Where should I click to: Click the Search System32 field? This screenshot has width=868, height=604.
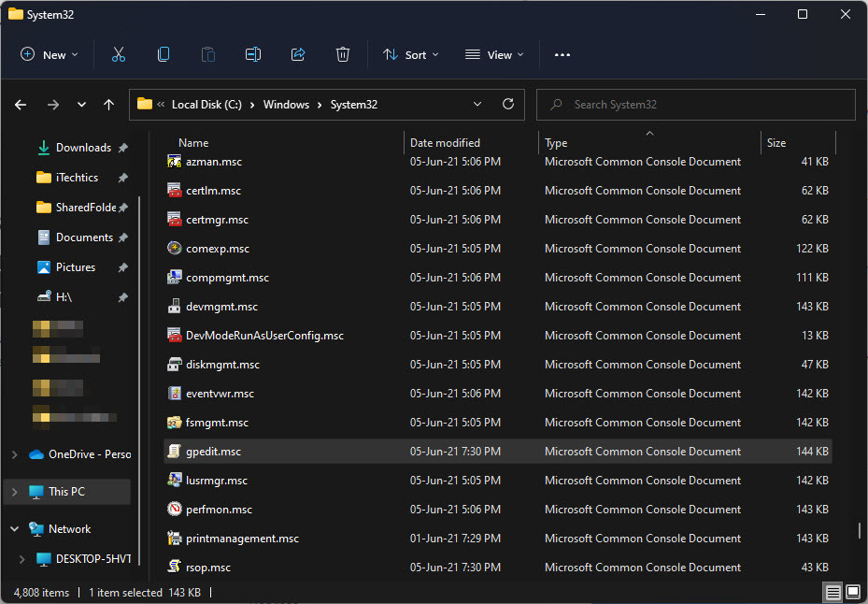coord(696,104)
